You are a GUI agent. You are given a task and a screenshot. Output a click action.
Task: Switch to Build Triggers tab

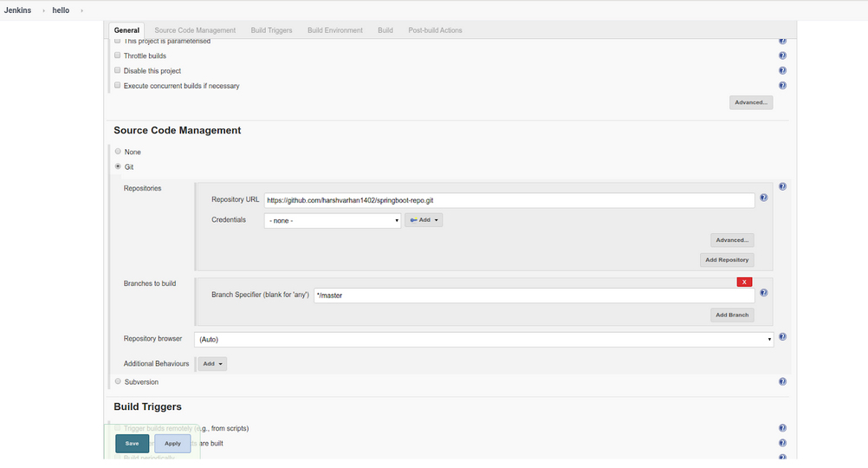click(x=271, y=30)
